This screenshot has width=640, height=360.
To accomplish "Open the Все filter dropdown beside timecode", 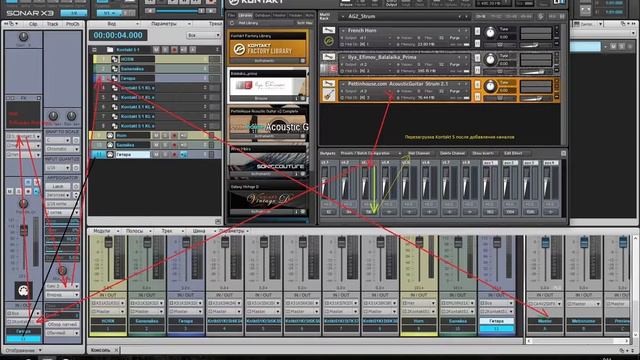I will pyautogui.click(x=203, y=36).
